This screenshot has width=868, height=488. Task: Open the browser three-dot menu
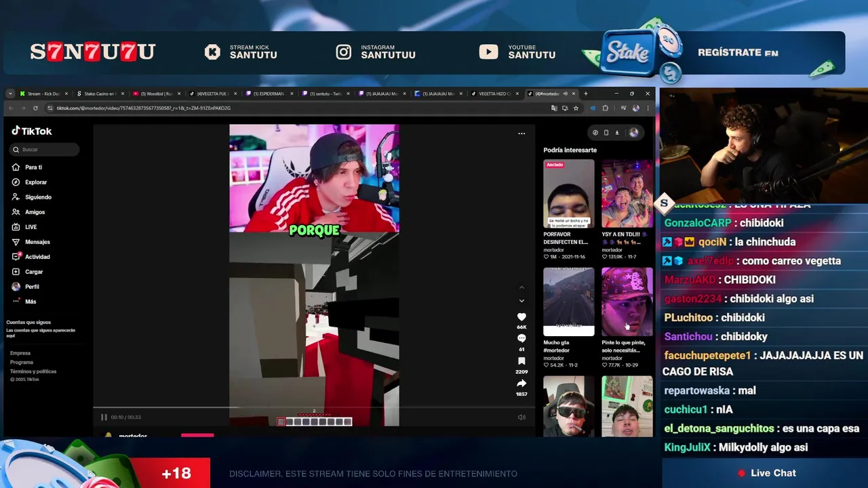648,108
